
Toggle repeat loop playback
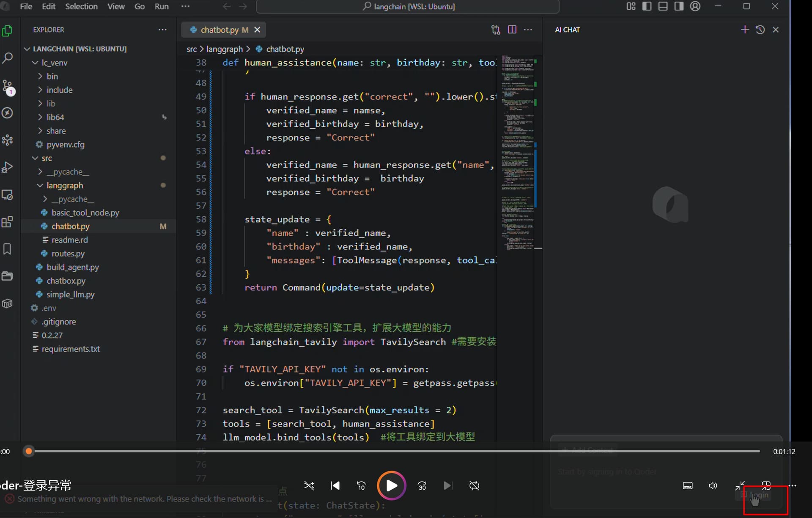tap(474, 485)
